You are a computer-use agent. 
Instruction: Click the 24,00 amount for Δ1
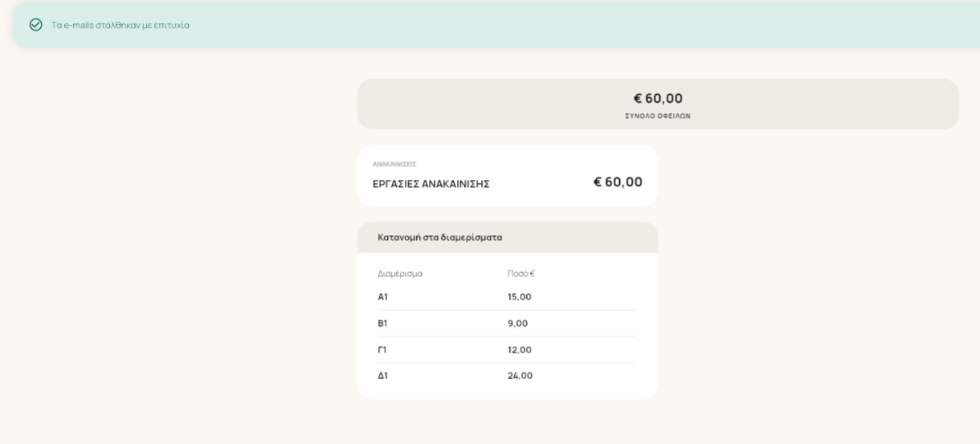pos(521,376)
